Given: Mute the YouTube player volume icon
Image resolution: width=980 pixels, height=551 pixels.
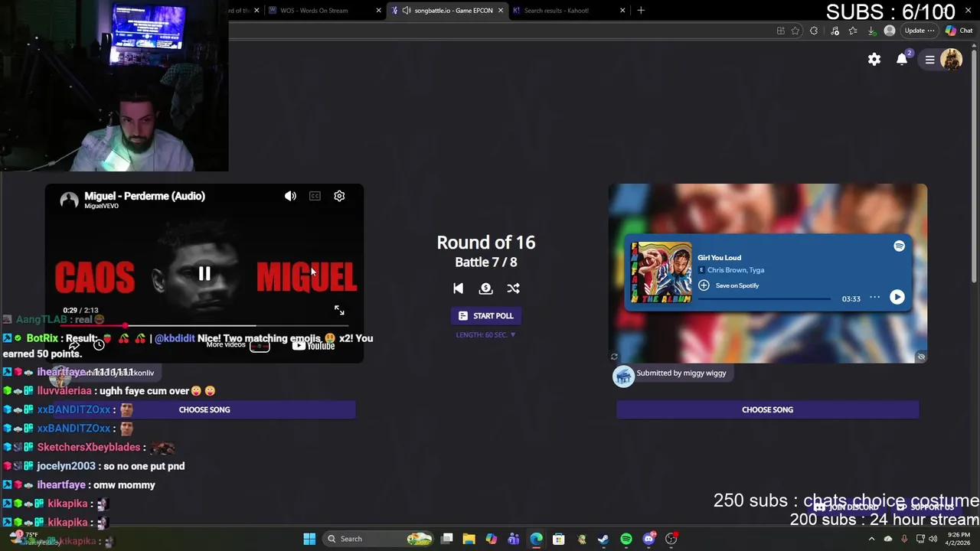Looking at the screenshot, I should pos(290,196).
